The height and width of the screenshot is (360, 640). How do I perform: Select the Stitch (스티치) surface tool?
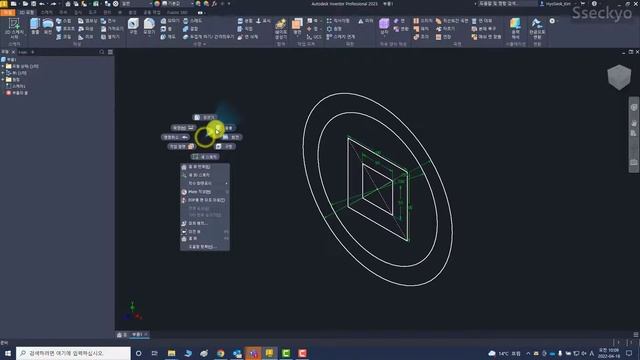[423, 21]
